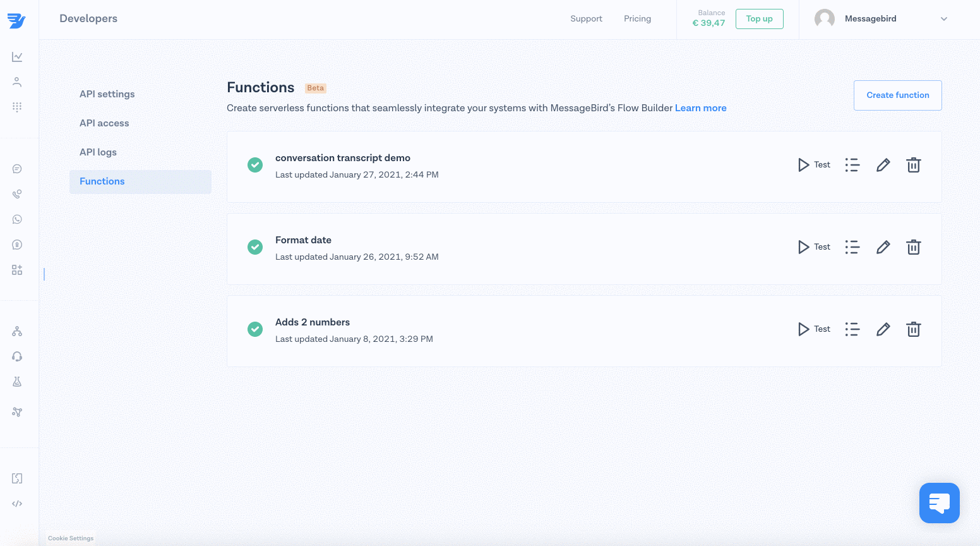
Task: Open the WhatsApp icon in sidebar
Action: 17,219
